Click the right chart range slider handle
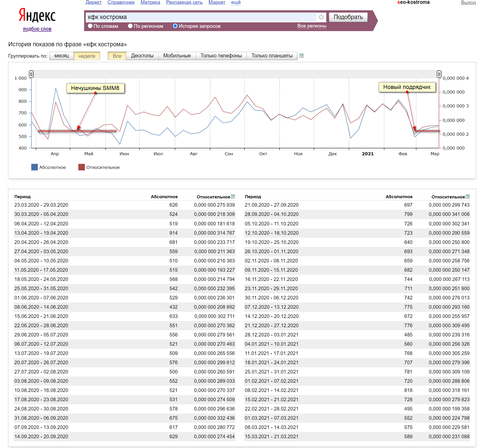Image resolution: width=483 pixels, height=448 pixels. [439, 74]
